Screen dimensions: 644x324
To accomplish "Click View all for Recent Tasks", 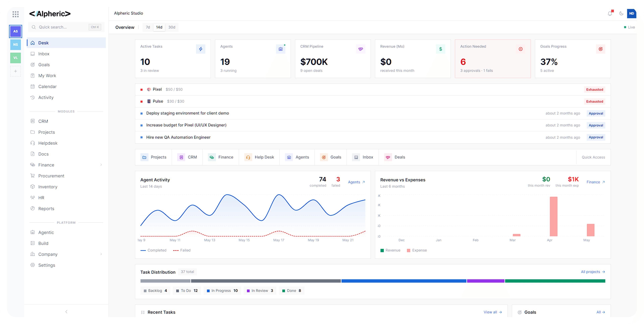I will coord(493,312).
